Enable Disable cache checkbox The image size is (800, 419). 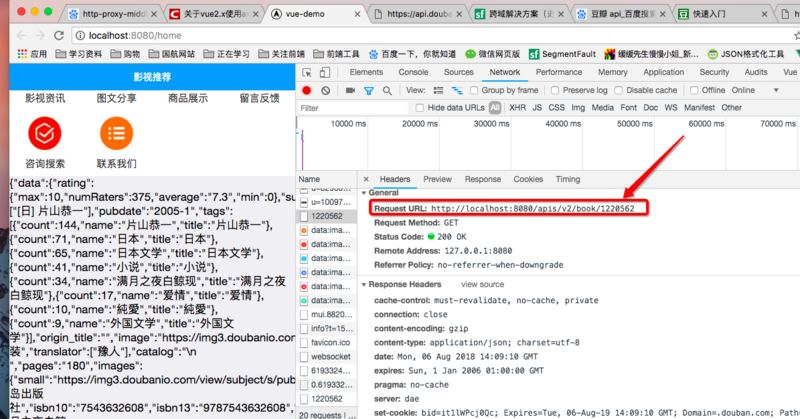tap(618, 90)
